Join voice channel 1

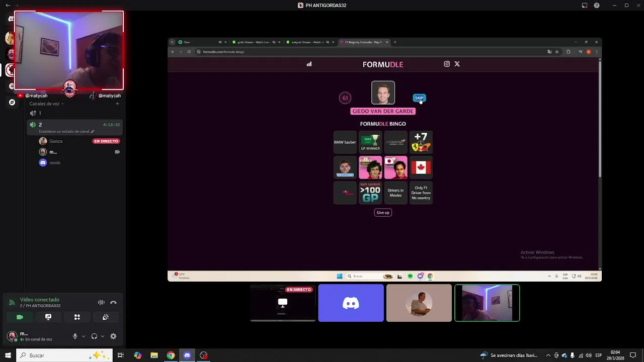point(74,113)
